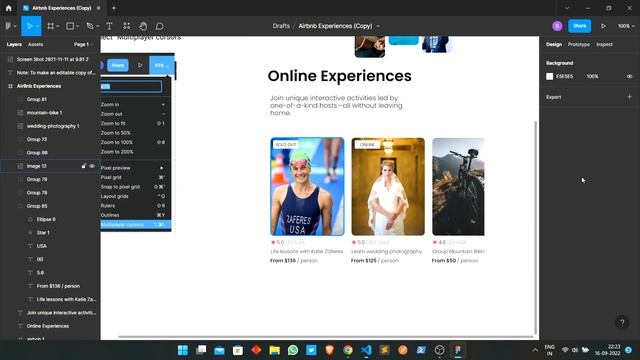Expand the Shape tools dropdown arrow
This screenshot has width=640, height=360.
click(x=78, y=27)
